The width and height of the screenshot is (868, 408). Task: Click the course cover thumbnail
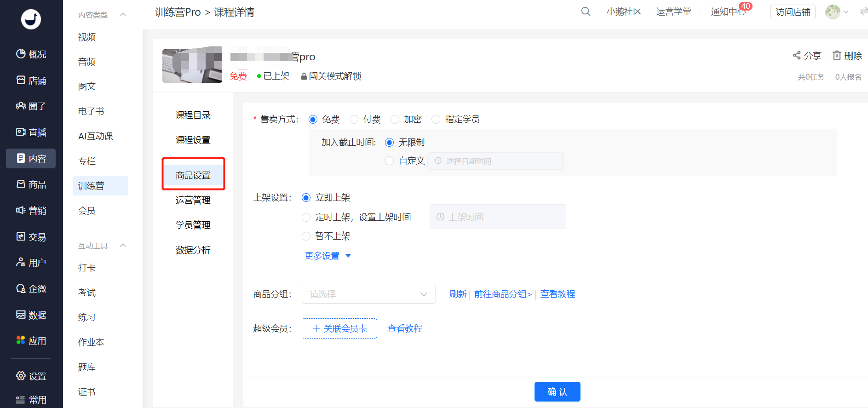[x=192, y=64]
